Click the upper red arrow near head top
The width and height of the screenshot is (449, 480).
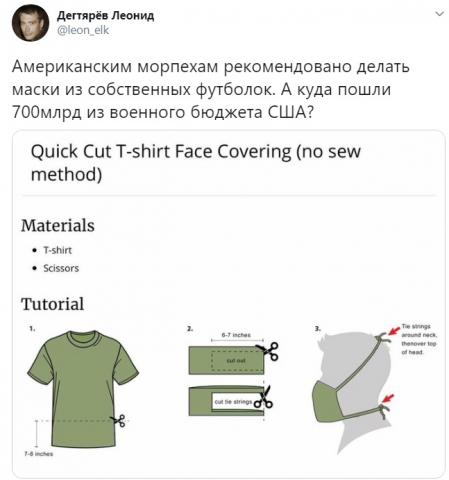tap(394, 330)
